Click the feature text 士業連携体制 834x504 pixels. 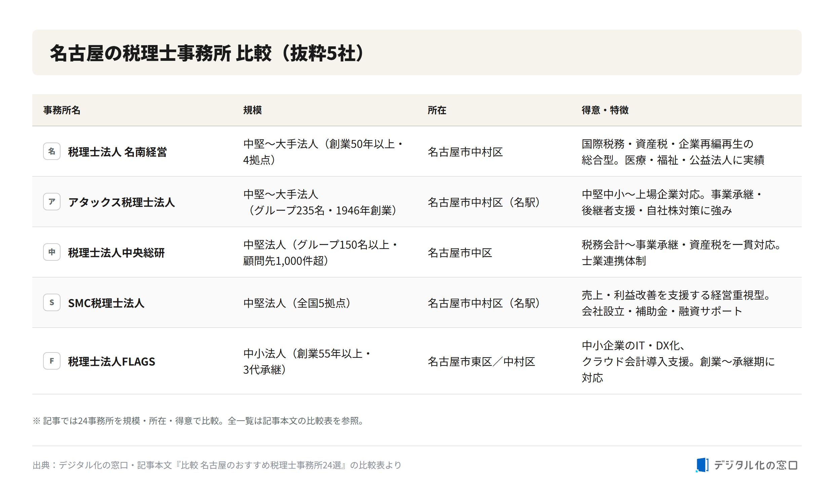click(614, 261)
